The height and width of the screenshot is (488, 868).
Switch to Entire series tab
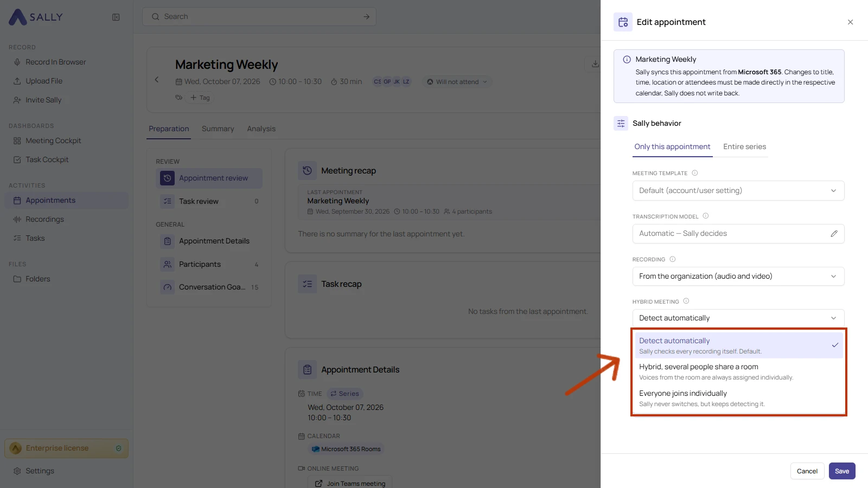744,147
